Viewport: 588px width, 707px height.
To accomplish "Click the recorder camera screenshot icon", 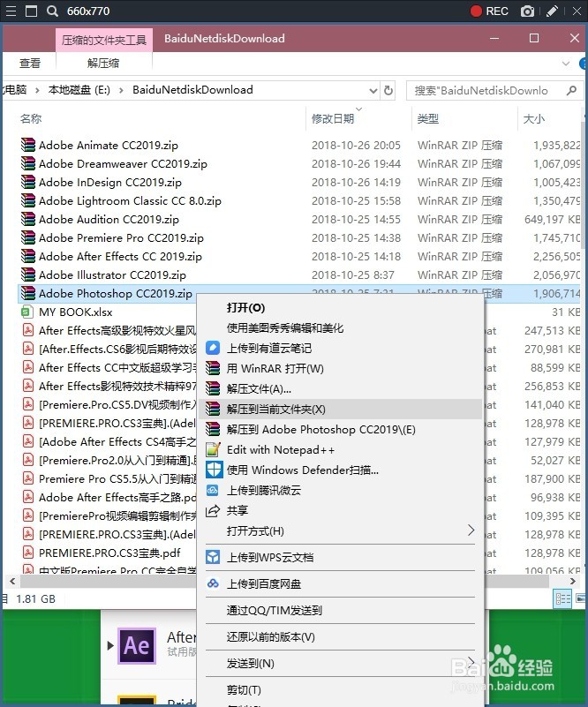I will (x=527, y=11).
